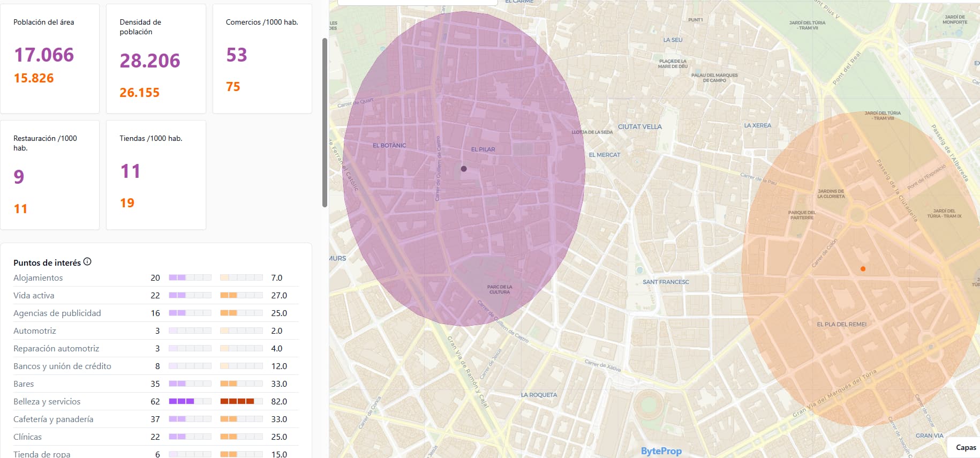Image resolution: width=980 pixels, height=458 pixels.
Task: Click the Cafetería y panadería row label
Action: [53, 419]
